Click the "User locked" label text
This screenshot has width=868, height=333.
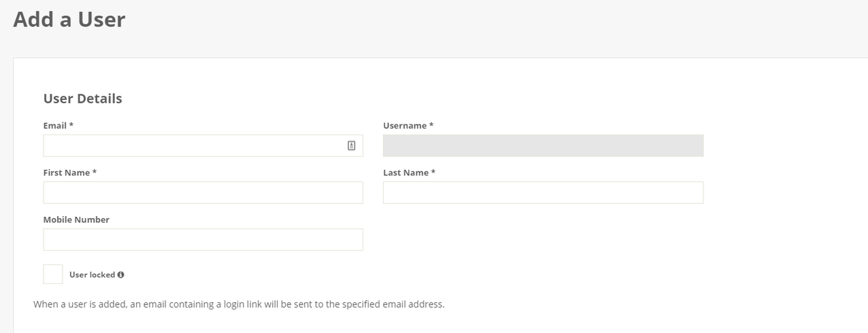click(92, 275)
